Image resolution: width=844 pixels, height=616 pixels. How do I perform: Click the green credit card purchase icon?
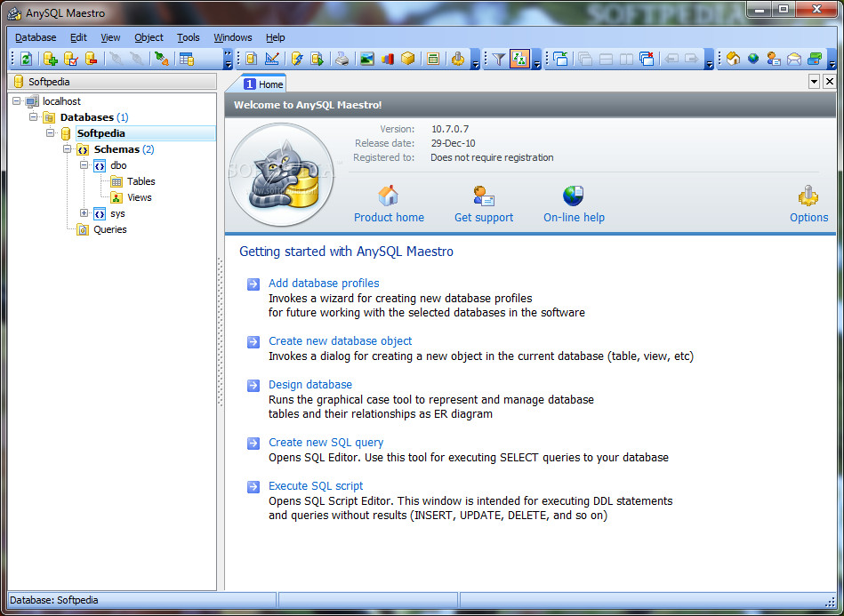tap(815, 59)
